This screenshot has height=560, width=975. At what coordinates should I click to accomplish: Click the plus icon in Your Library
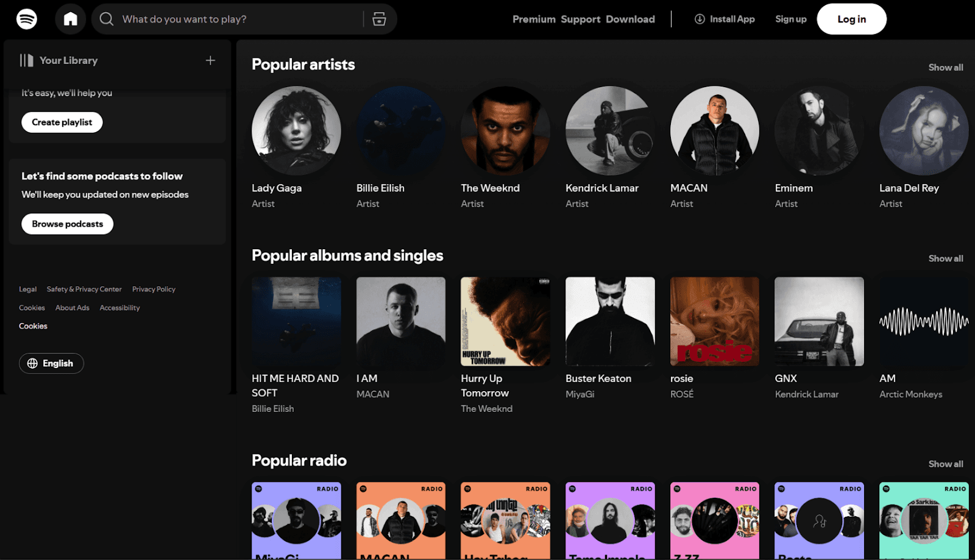pos(210,60)
